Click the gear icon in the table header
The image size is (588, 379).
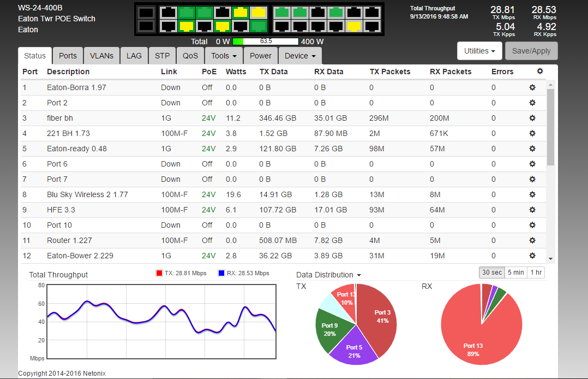point(540,72)
